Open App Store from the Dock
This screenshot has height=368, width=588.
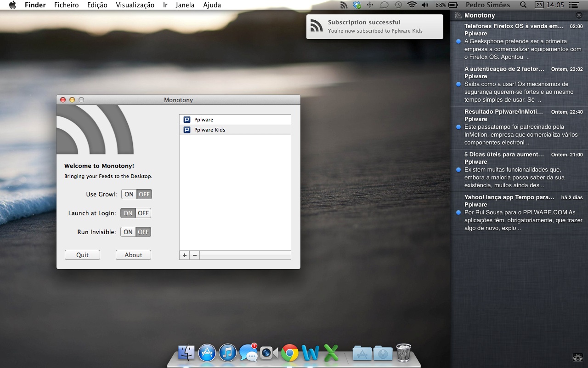[207, 353]
